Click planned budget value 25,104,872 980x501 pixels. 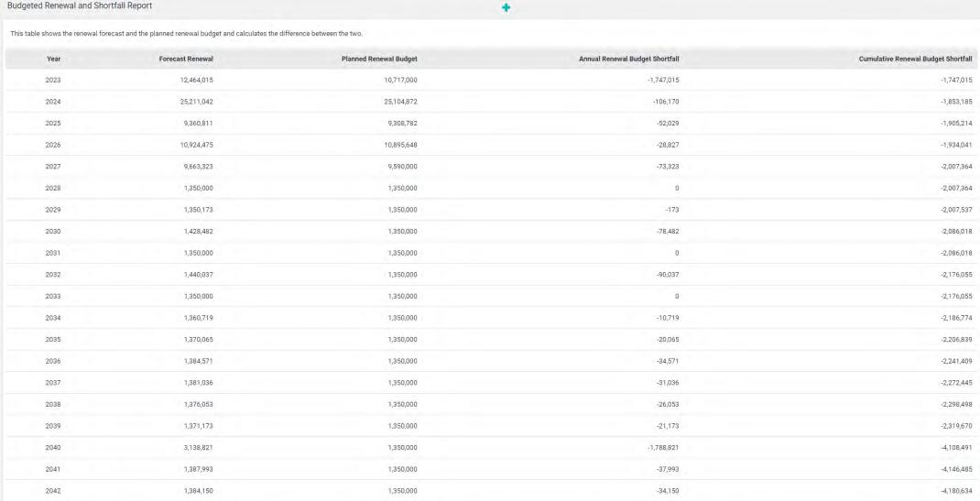coord(400,102)
